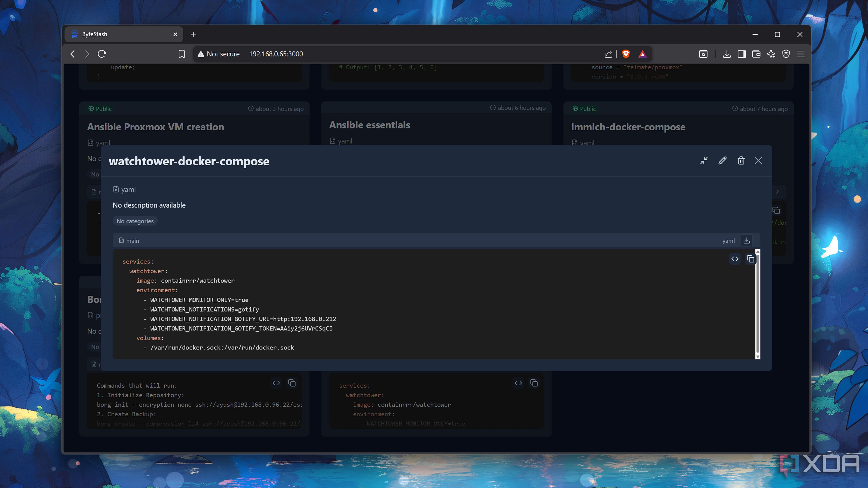Copy immich-docker-compose card code
This screenshot has height=488, width=868.
776,211
